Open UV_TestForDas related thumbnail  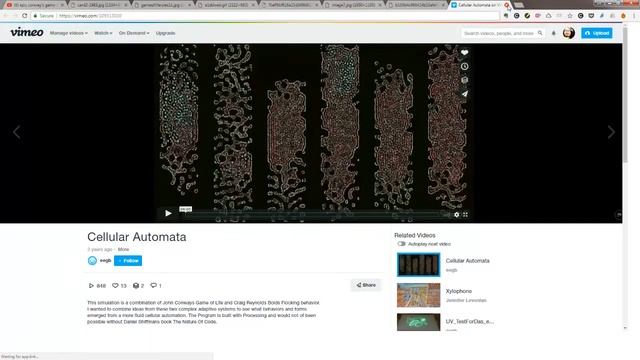point(418,322)
